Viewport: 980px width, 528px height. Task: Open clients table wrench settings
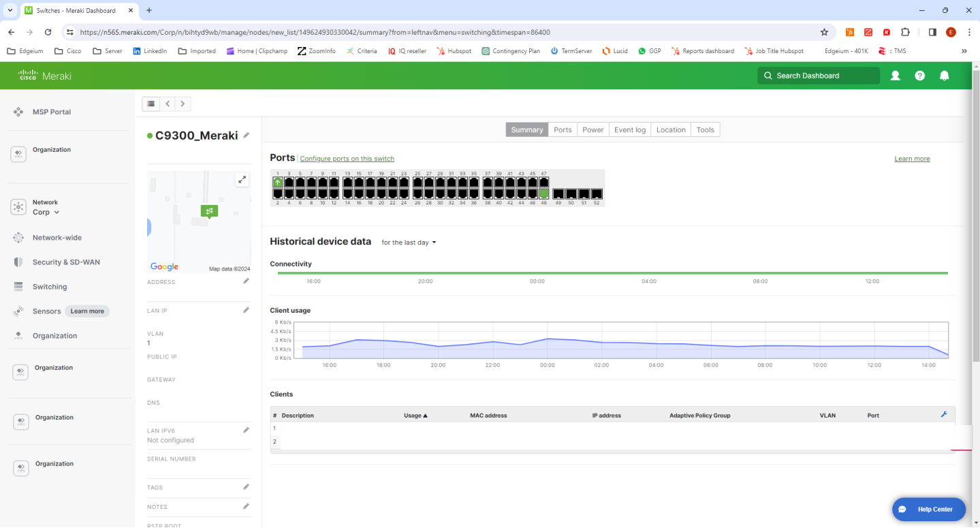click(944, 414)
